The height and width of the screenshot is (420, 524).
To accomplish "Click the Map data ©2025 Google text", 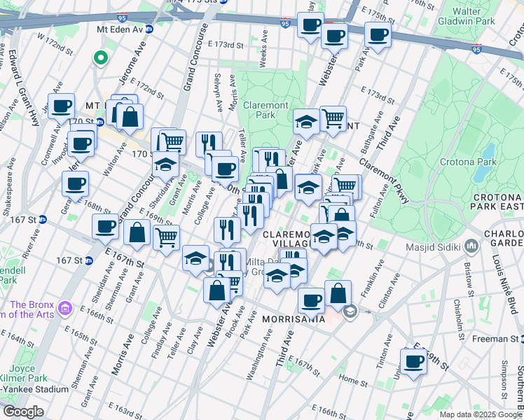I will (x=481, y=415).
